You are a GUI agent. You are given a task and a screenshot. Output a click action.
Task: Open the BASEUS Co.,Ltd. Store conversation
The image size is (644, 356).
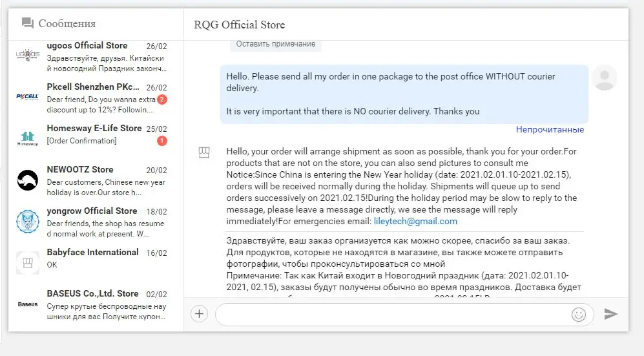(x=96, y=305)
